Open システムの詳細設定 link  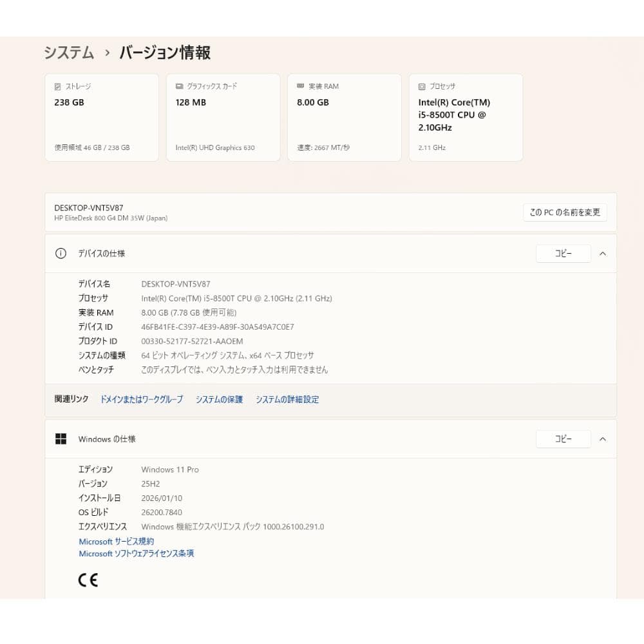(287, 399)
